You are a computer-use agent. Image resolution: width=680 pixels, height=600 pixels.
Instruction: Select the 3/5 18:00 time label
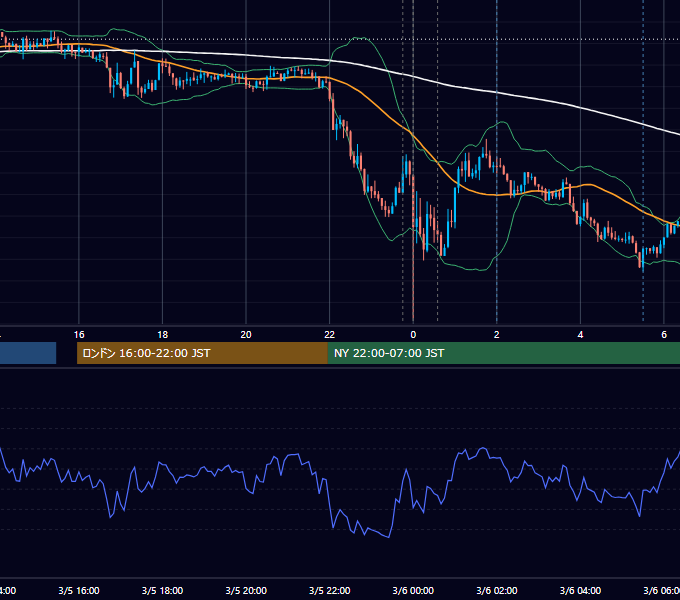pyautogui.click(x=162, y=590)
